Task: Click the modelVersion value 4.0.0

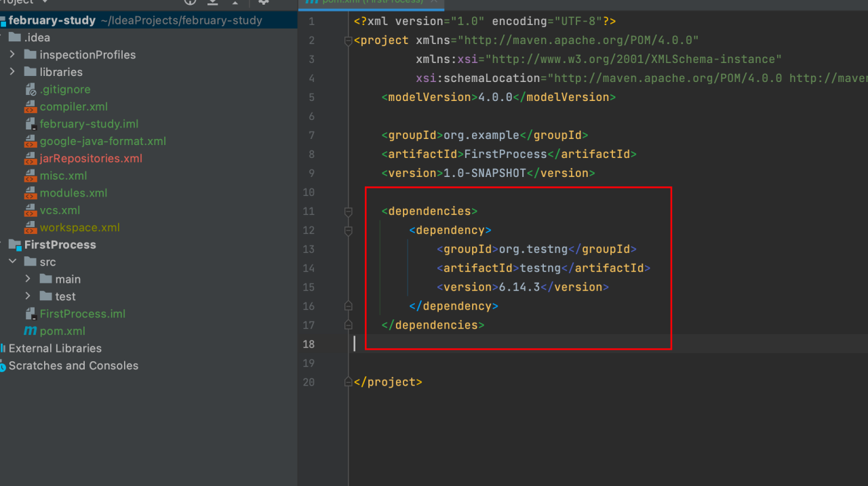Action: 495,97
